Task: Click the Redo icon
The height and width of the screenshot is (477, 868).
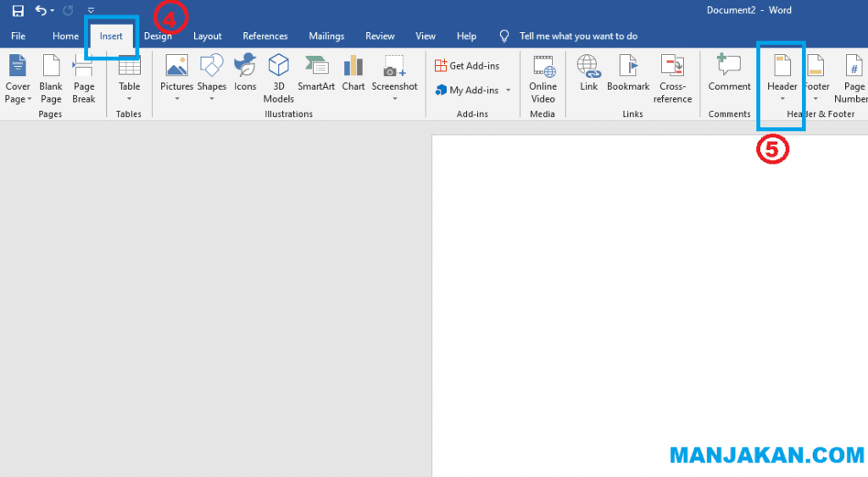Action: pyautogui.click(x=68, y=10)
